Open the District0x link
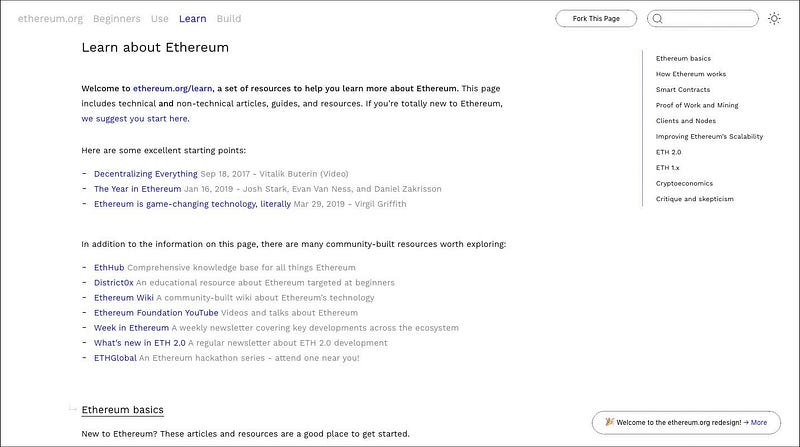Screen dimensions: 800x447 tap(113, 282)
